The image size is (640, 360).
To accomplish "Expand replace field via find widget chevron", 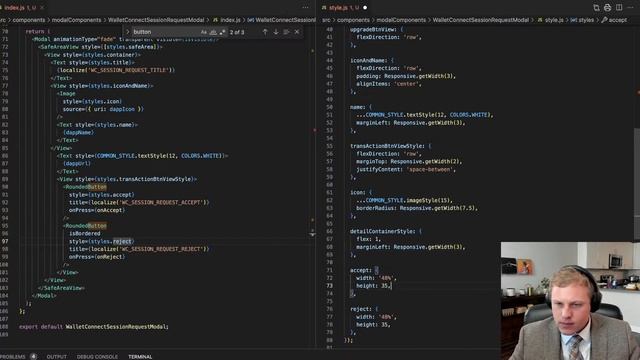I will (x=127, y=32).
